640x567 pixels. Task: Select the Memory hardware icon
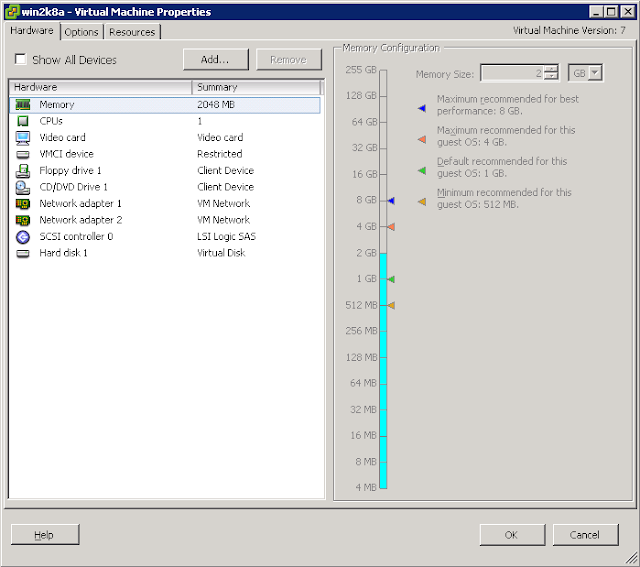pos(23,105)
